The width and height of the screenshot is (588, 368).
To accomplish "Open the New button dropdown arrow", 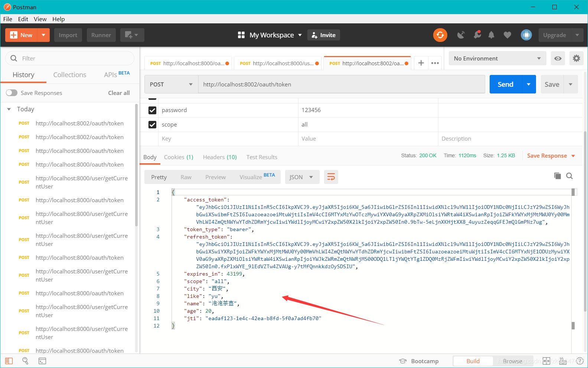I will point(43,35).
